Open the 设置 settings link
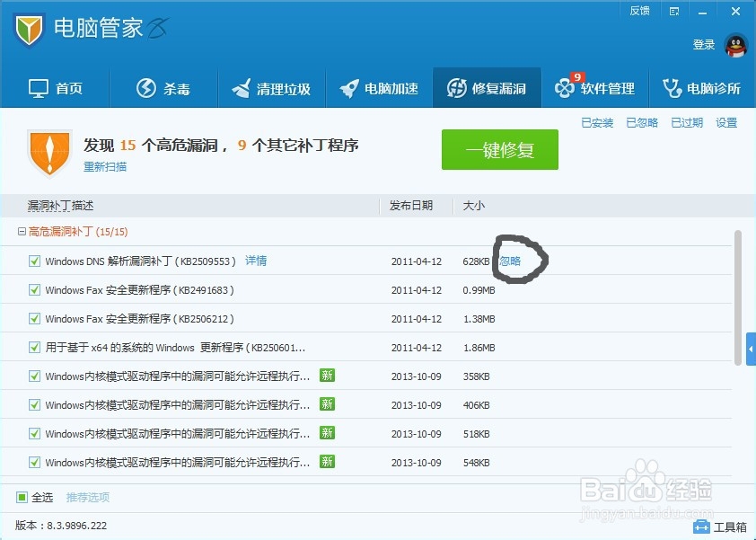Screen dimensions: 756x540 pyautogui.click(x=726, y=123)
